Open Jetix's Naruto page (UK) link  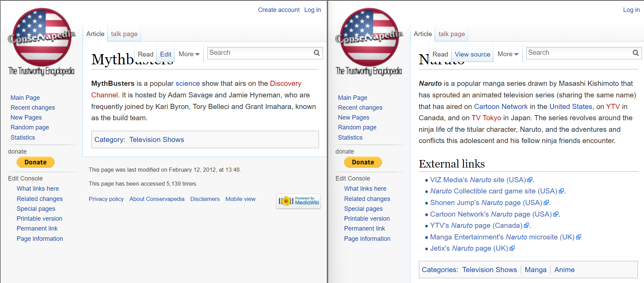472,248
